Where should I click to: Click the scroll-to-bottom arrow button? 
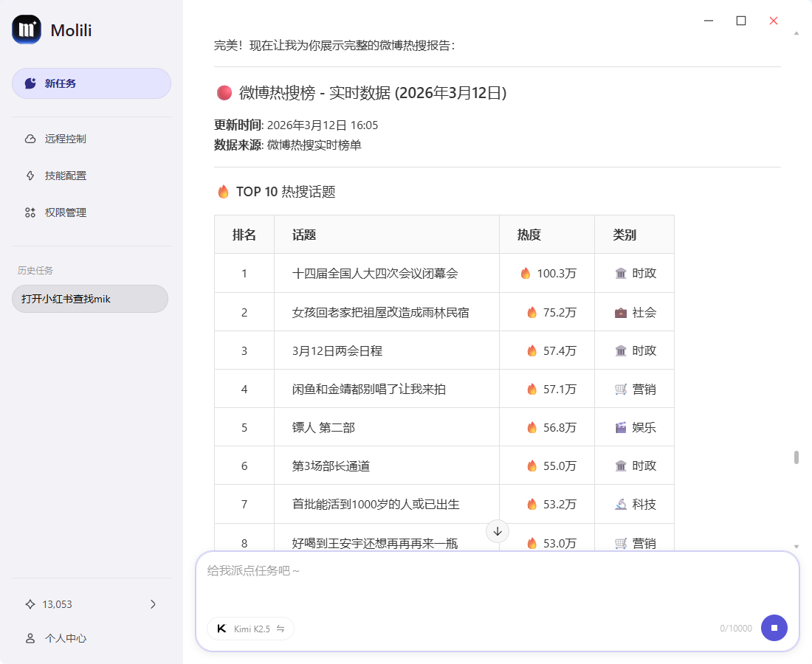[498, 531]
